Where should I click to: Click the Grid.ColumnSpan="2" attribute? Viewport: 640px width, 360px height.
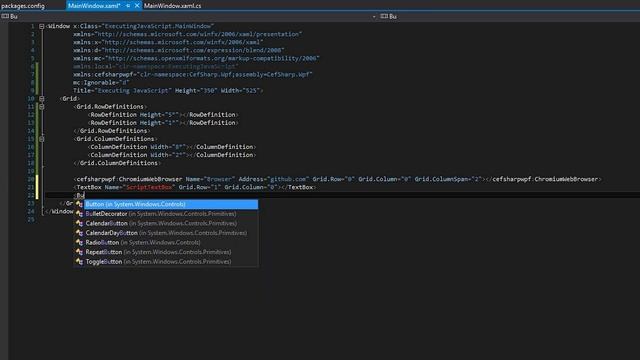[449, 179]
